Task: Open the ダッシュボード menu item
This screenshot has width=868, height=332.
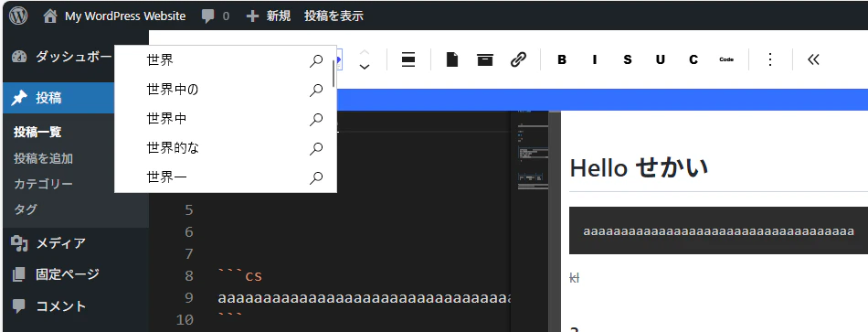Action: (x=62, y=57)
